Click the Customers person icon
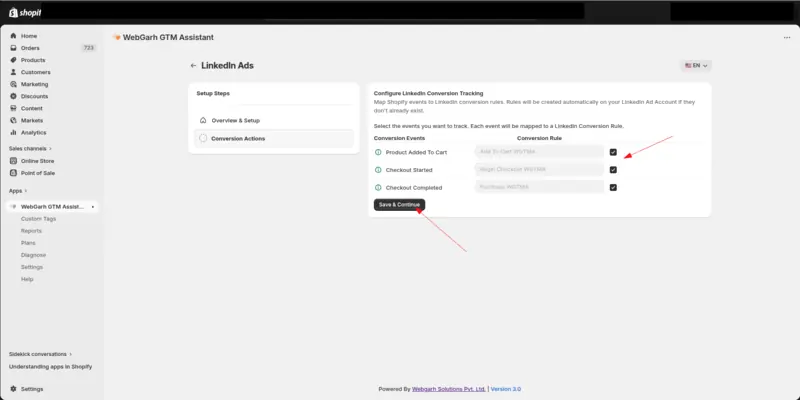The height and width of the screenshot is (400, 800). click(x=13, y=72)
